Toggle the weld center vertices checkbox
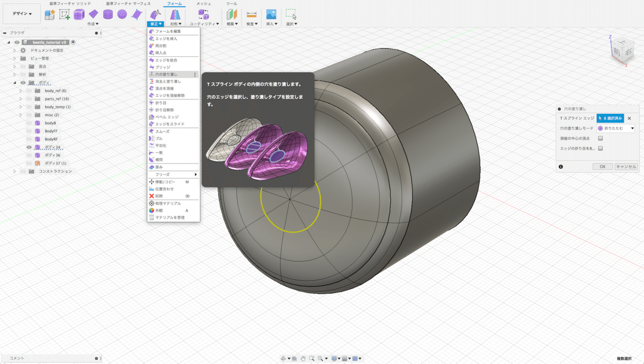This screenshot has width=644, height=364. pos(601,139)
